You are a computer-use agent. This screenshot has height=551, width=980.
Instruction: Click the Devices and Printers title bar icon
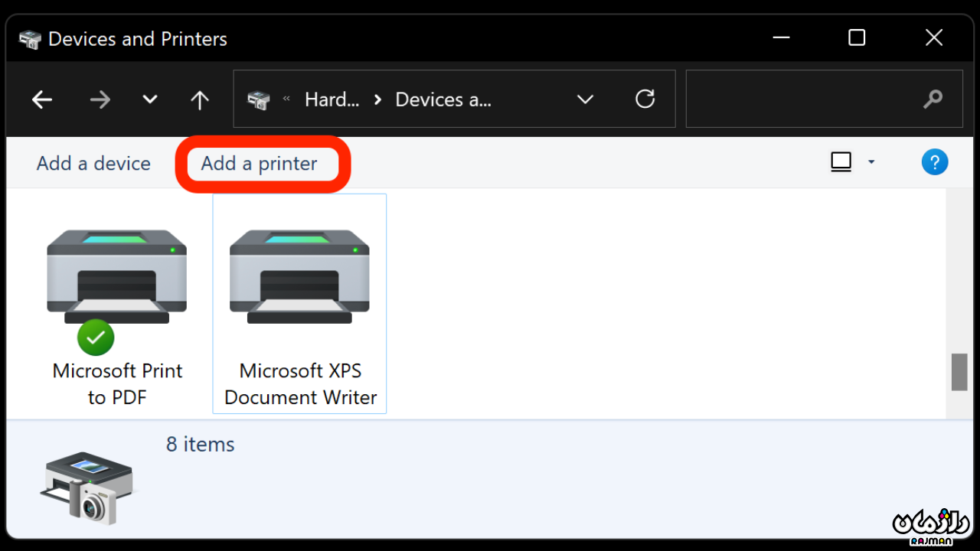pyautogui.click(x=30, y=39)
